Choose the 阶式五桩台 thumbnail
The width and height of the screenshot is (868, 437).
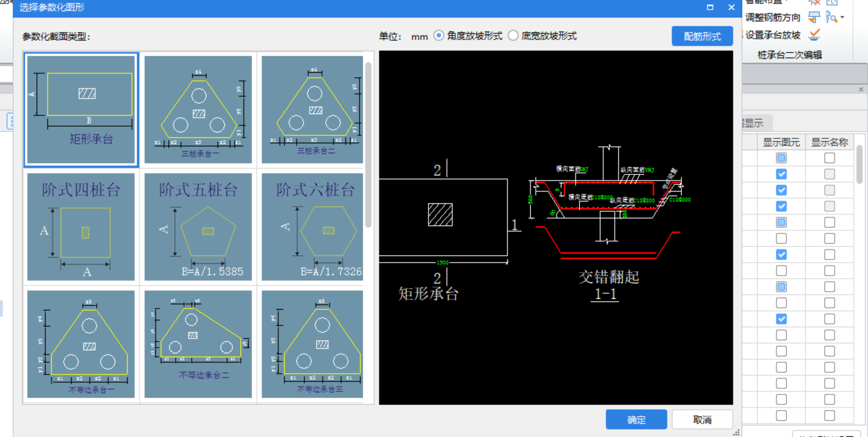pyautogui.click(x=198, y=227)
